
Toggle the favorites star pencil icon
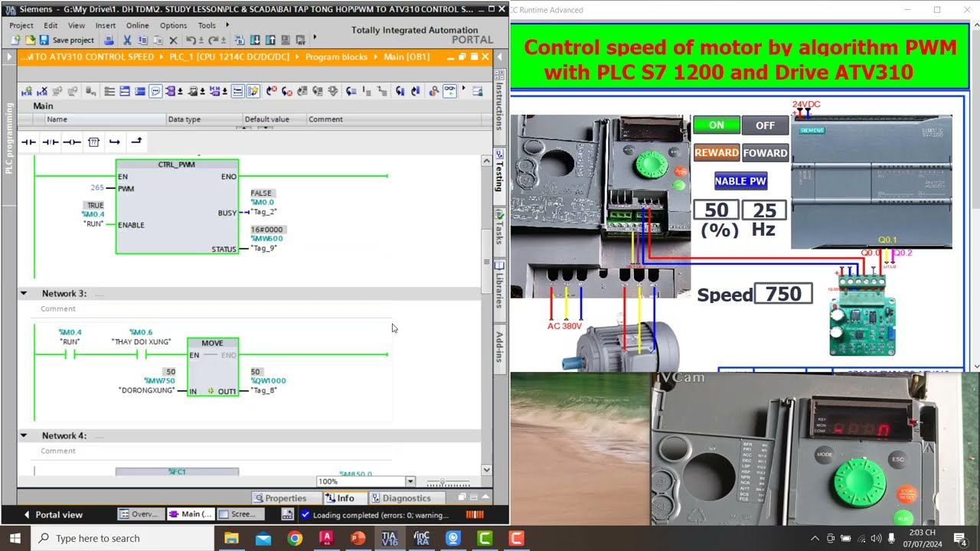(x=253, y=91)
